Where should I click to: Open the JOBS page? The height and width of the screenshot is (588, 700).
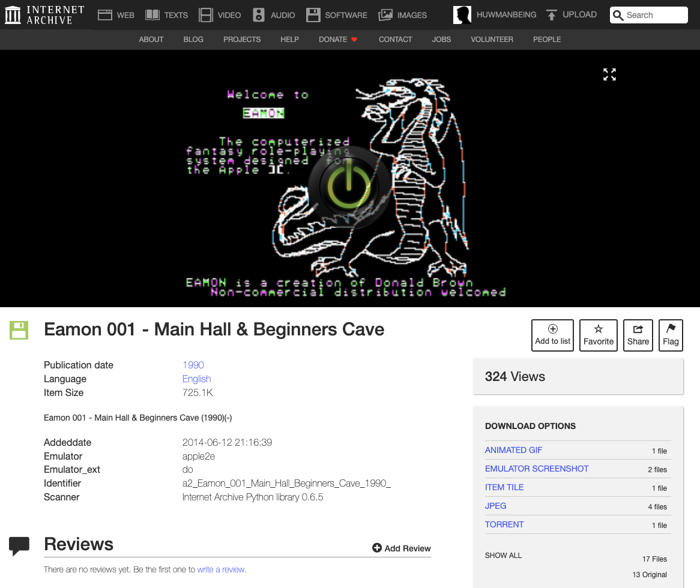[x=441, y=40]
